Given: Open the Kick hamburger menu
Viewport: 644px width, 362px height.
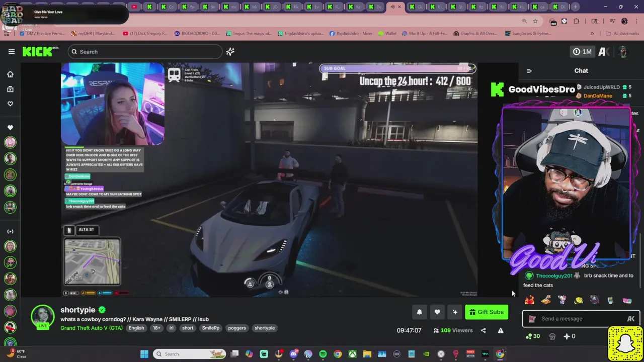Looking at the screenshot, I should coord(12,52).
